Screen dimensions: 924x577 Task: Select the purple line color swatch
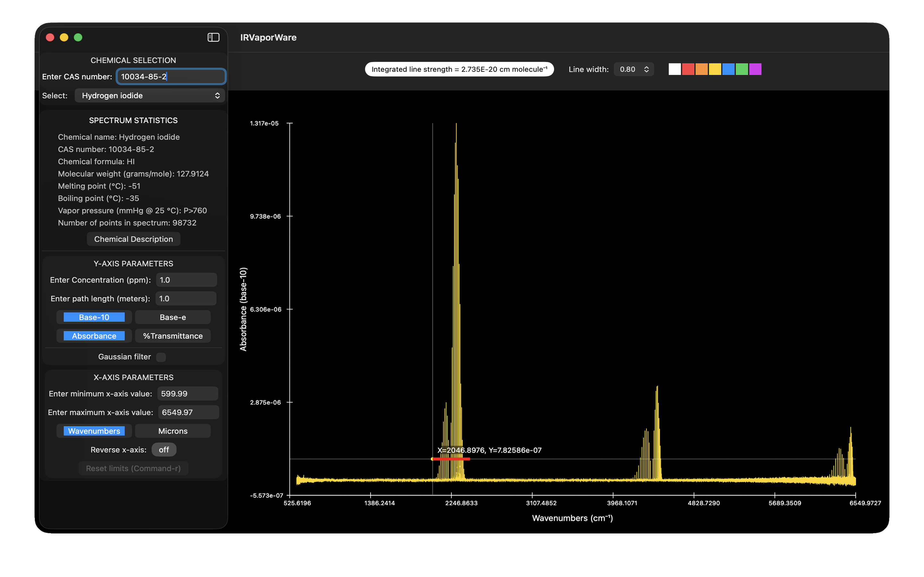point(755,70)
